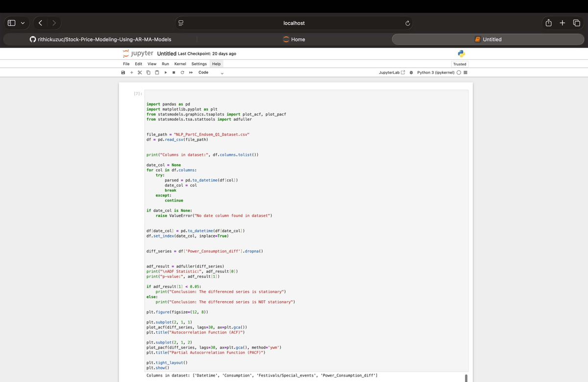Select the Python 3 (ipykernel) kernel name
The image size is (588, 382).
click(x=435, y=73)
